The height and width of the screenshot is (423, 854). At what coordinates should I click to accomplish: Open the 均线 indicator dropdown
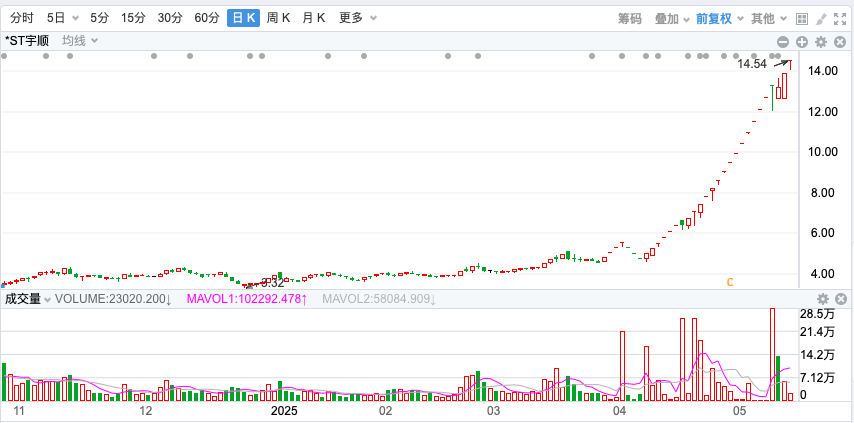(x=80, y=41)
